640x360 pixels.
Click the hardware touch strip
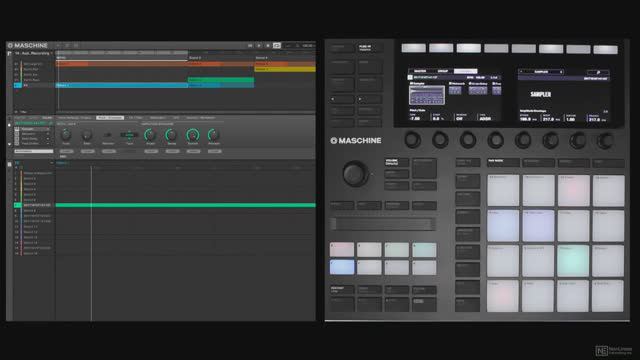382,224
